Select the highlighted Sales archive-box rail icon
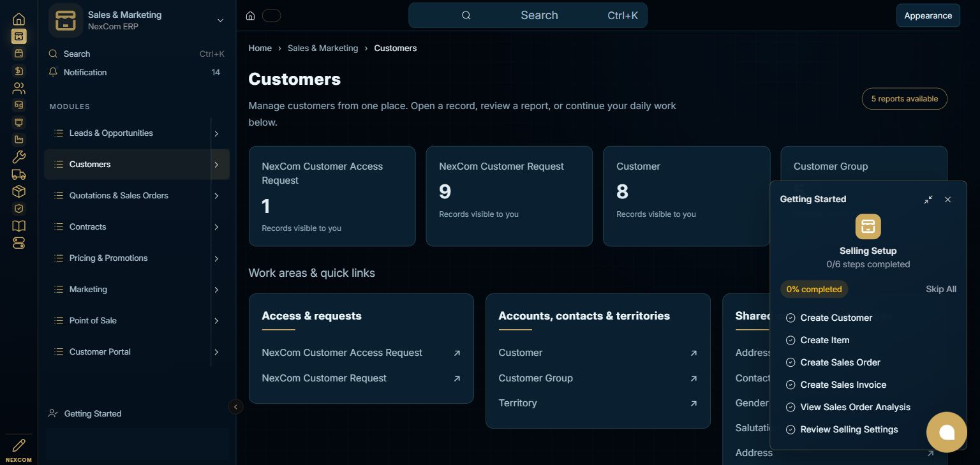This screenshot has width=980, height=465. pos(19,36)
